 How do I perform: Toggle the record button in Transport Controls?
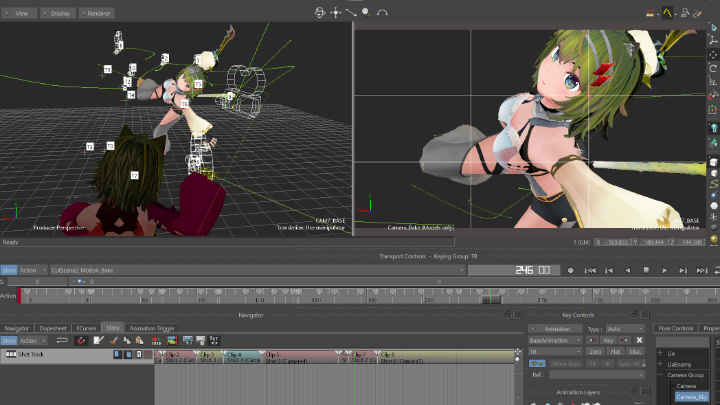[570, 270]
